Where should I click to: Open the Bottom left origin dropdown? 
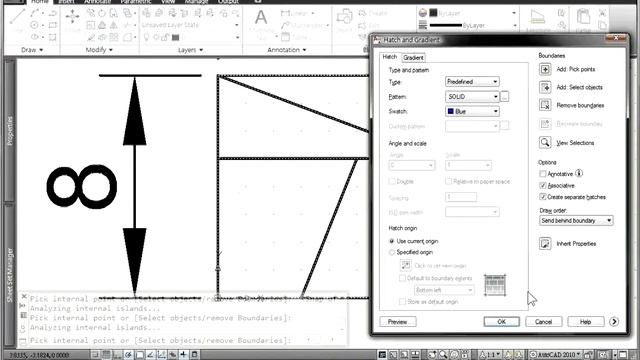tap(444, 290)
